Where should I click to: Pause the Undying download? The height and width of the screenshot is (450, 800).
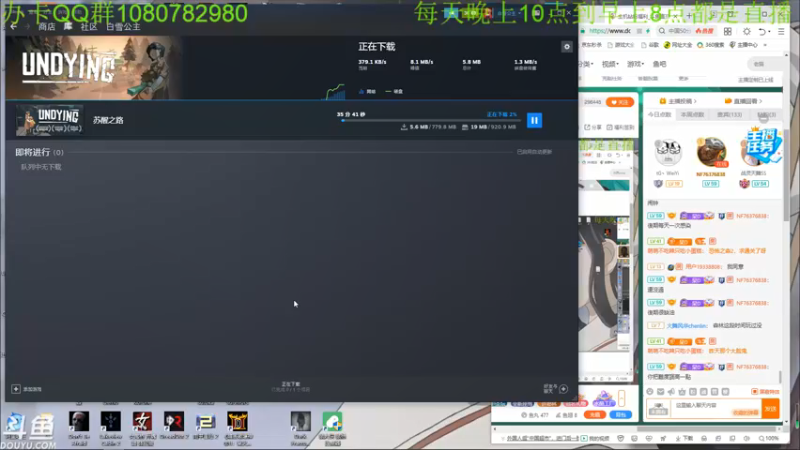[534, 120]
